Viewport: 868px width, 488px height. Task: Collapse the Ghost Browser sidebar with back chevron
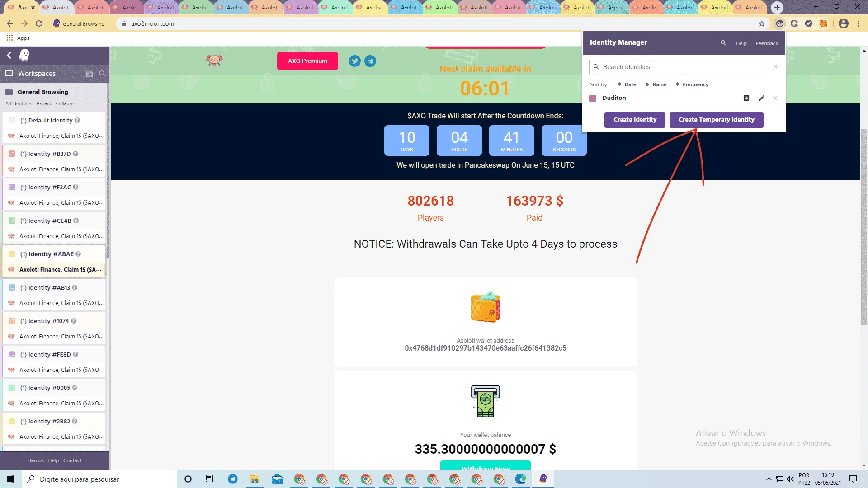coord(9,55)
